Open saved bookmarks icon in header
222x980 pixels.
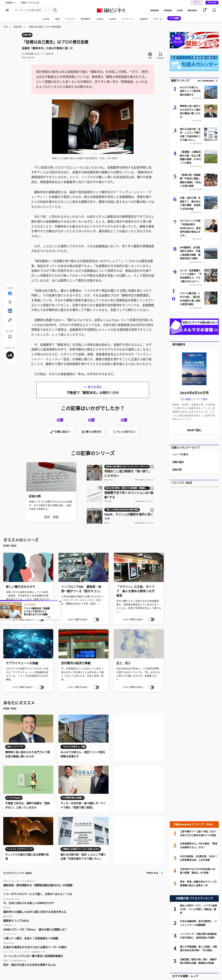[x=214, y=10]
